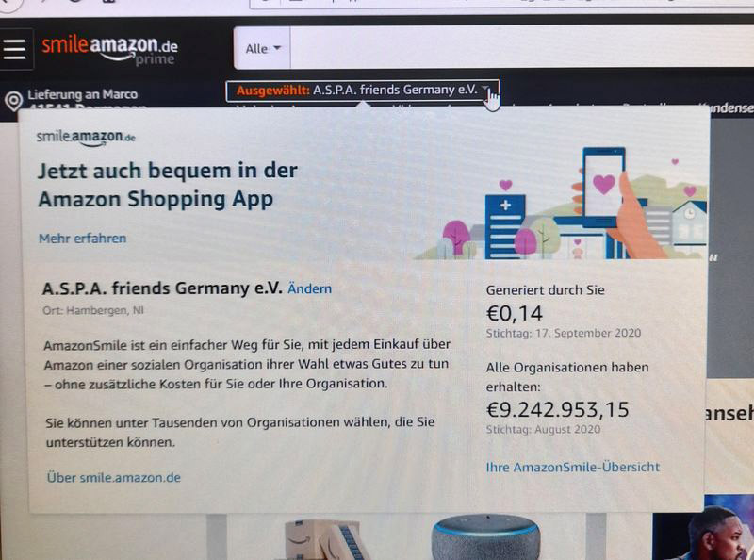Click the 'A.S.P.A. friends Germany e.V.' heading

point(162,288)
